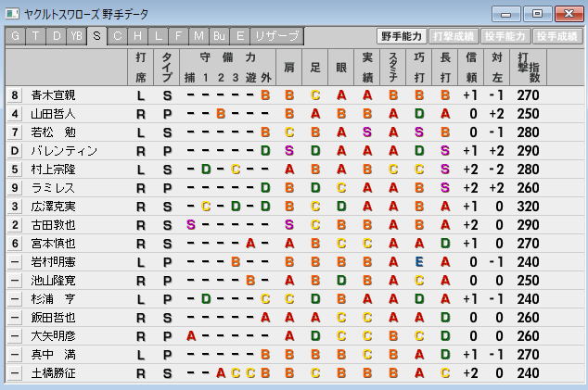Select the バレンティン row

[x=63, y=150]
